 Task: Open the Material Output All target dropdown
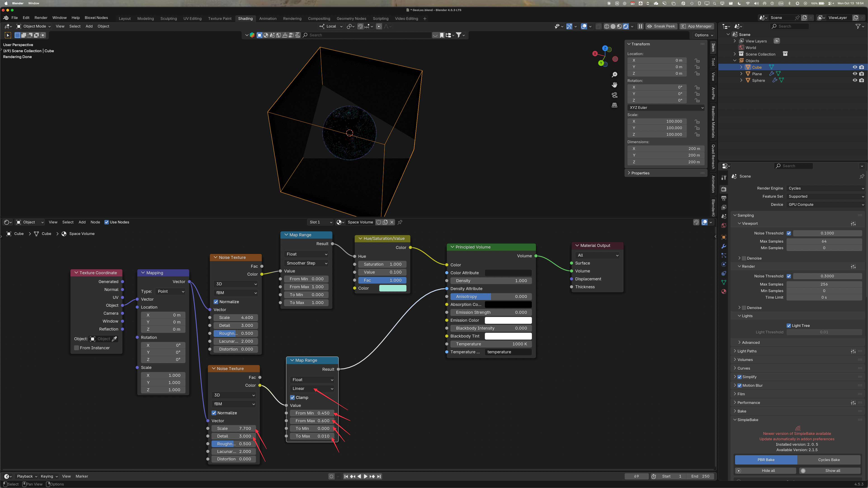pos(598,255)
